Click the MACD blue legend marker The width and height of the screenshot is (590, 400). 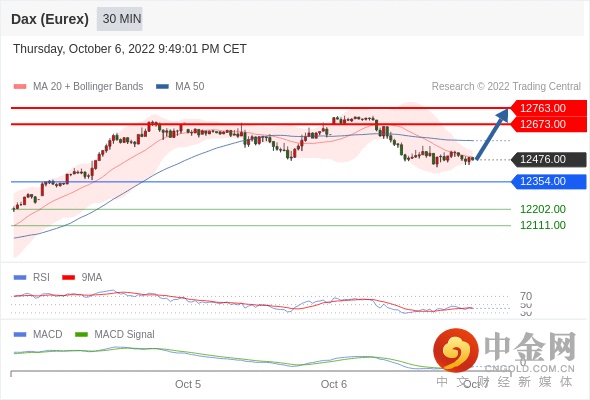click(20, 335)
